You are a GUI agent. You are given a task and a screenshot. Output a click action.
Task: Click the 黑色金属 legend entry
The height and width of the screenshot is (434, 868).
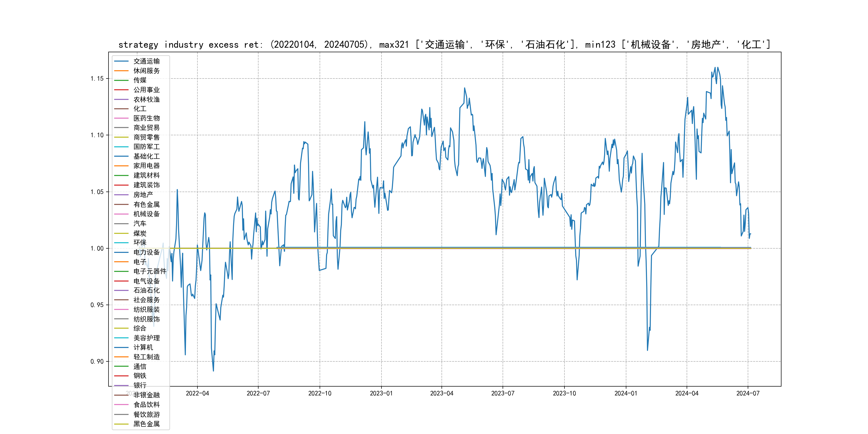pyautogui.click(x=146, y=424)
